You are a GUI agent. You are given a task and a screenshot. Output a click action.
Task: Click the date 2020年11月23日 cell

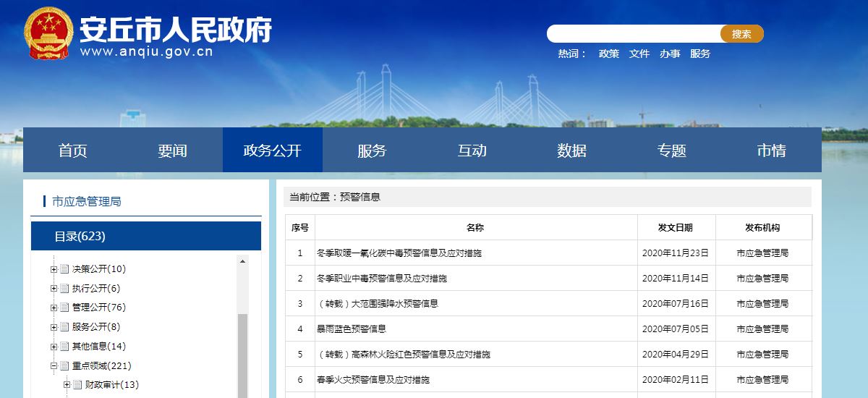coord(676,253)
